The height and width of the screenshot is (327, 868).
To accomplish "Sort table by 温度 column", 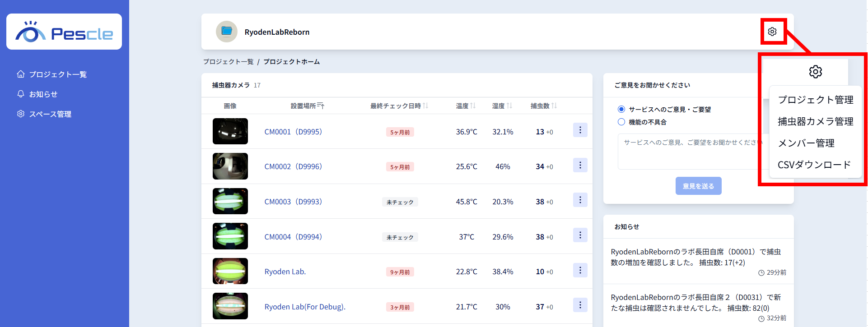I will click(x=473, y=106).
